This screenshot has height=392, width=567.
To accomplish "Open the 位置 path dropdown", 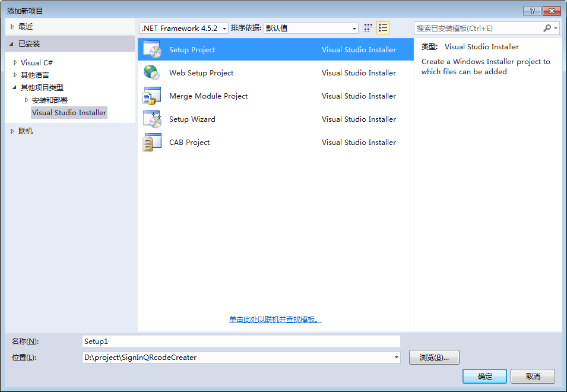I will point(396,358).
